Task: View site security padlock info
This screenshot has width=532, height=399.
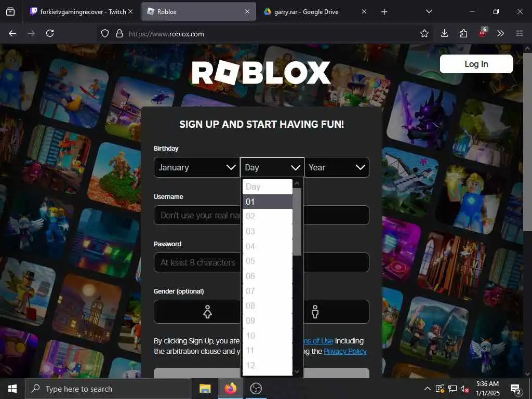Action: pos(119,33)
